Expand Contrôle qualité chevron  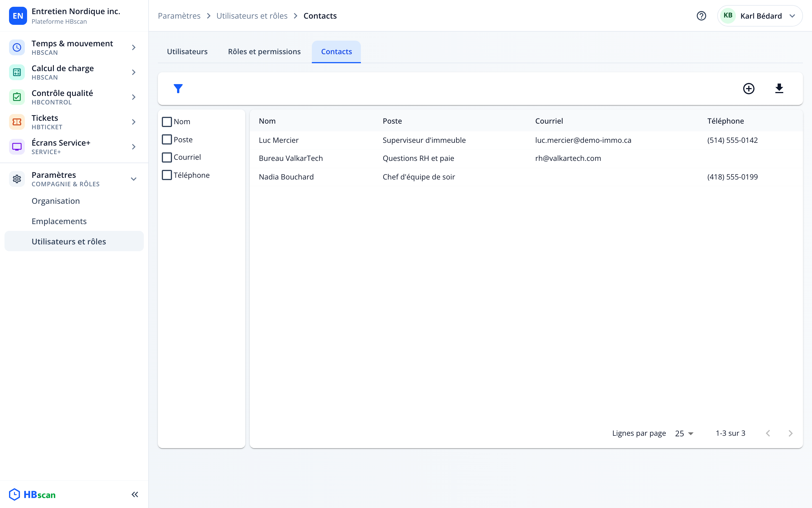pyautogui.click(x=134, y=97)
